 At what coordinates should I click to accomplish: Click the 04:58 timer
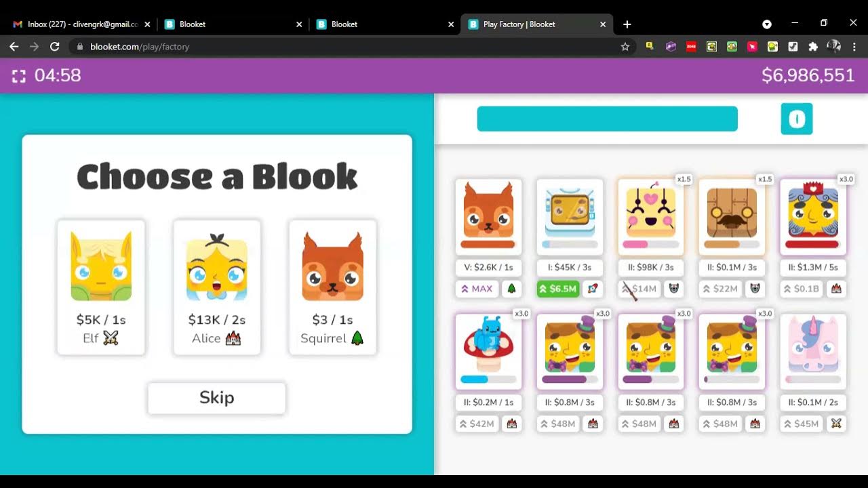pos(58,75)
